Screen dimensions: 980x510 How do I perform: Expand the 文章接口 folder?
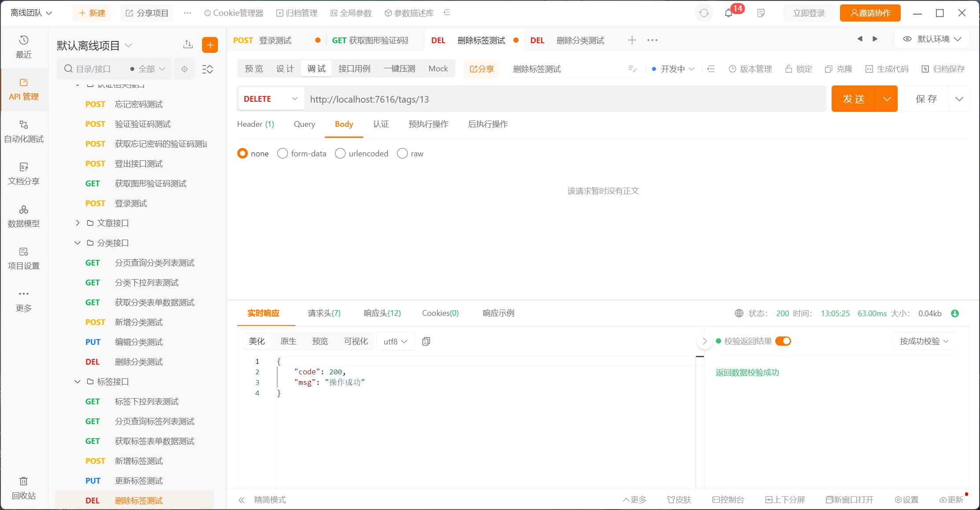point(78,223)
